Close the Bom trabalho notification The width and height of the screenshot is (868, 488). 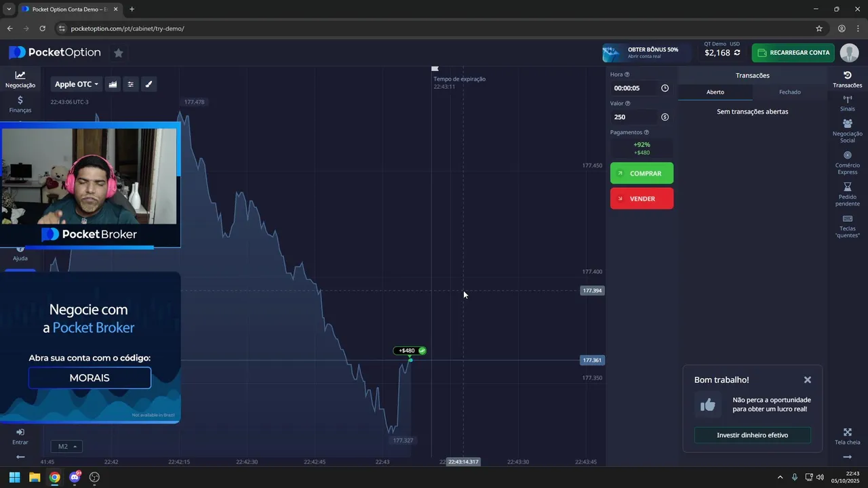tap(807, 380)
